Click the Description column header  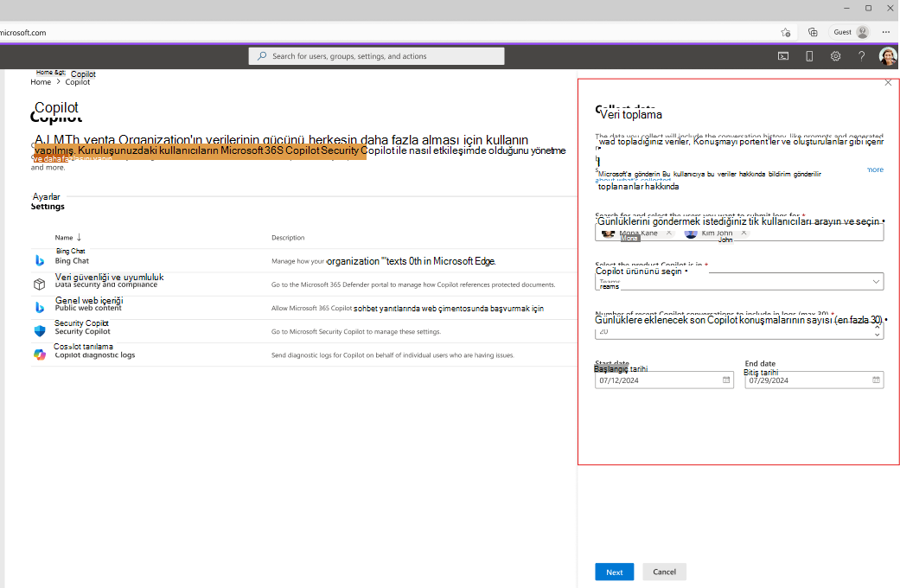[x=288, y=238]
